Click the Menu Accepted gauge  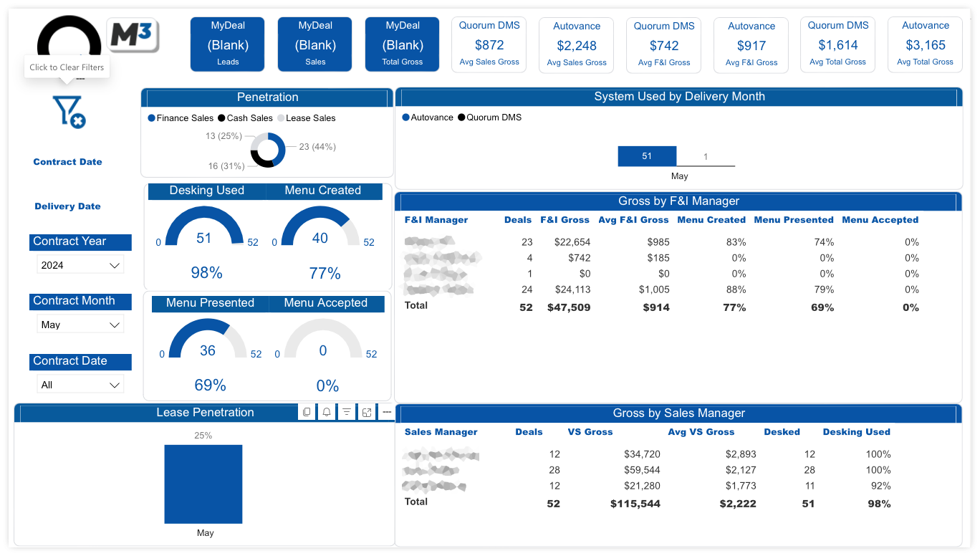point(323,340)
